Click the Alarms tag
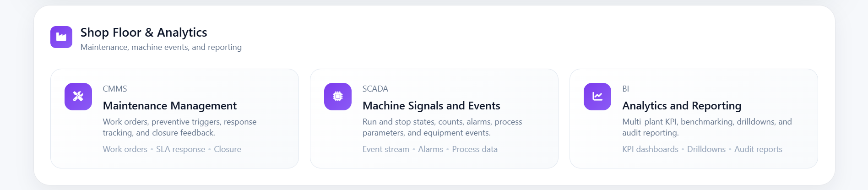868x190 pixels. click(430, 149)
